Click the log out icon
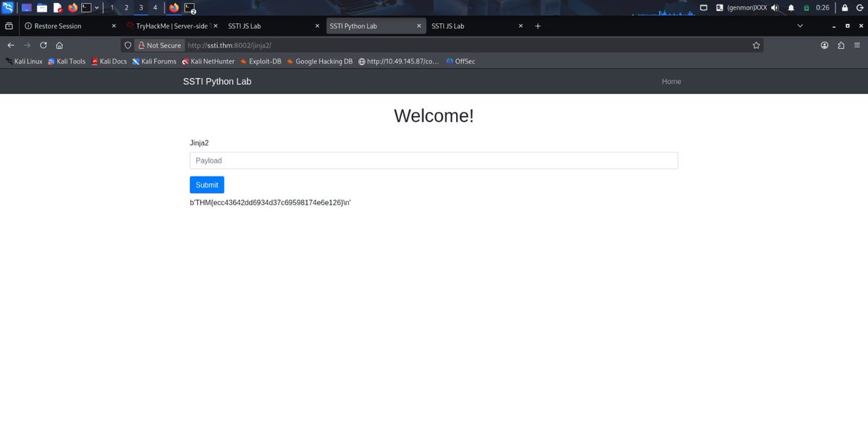Viewport: 868px width, 427px height. click(x=860, y=8)
